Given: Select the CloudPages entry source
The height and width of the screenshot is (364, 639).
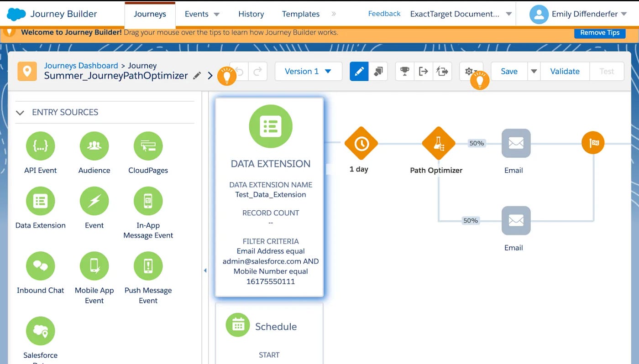Looking at the screenshot, I should 148,146.
